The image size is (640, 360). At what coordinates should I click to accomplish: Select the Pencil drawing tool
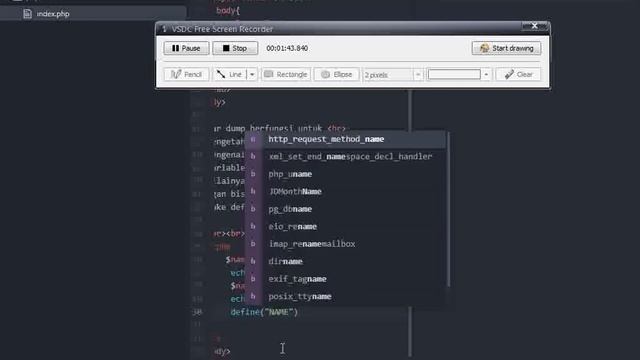[x=187, y=74]
